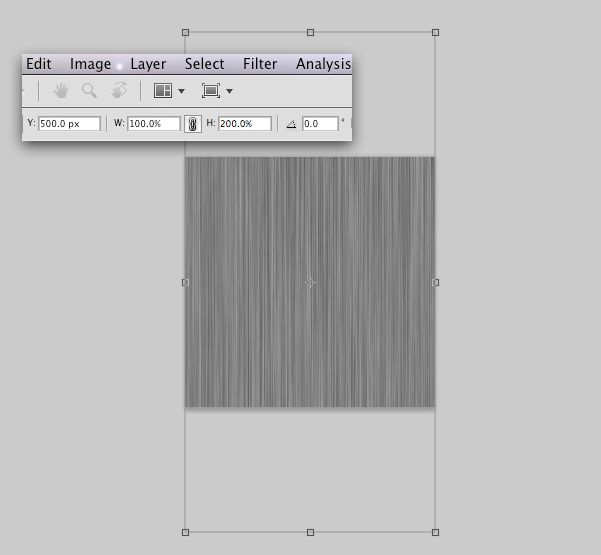
Task: Click the middle-left transform handle
Action: click(x=186, y=282)
